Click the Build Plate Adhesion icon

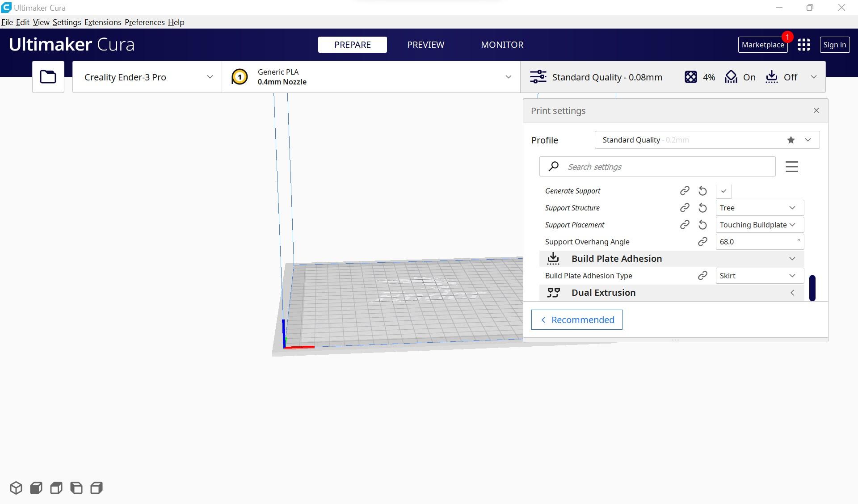554,258
